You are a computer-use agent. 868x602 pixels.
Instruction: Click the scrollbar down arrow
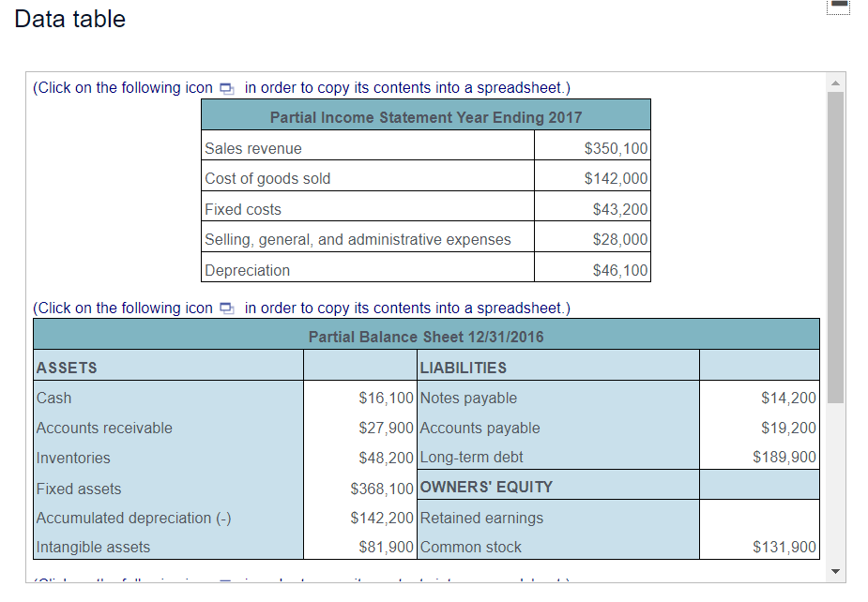(x=834, y=569)
